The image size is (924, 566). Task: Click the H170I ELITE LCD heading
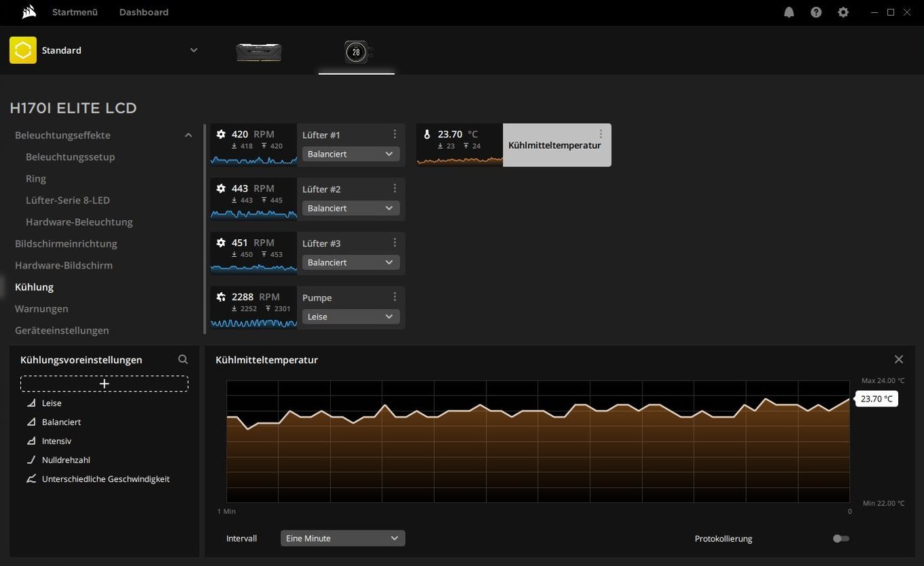(73, 108)
